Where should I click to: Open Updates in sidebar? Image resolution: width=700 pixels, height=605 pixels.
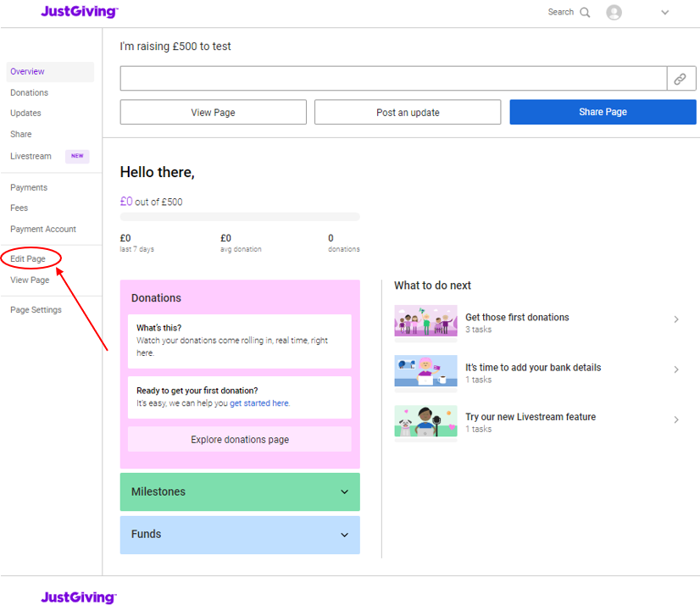(x=25, y=114)
